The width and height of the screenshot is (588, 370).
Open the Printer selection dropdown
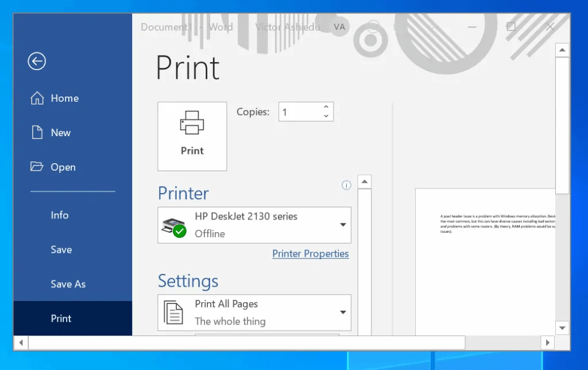click(x=343, y=225)
